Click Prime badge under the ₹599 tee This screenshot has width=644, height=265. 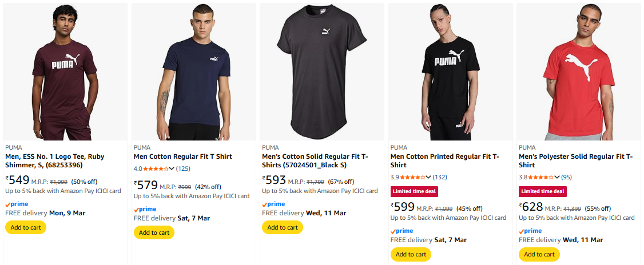[402, 231]
